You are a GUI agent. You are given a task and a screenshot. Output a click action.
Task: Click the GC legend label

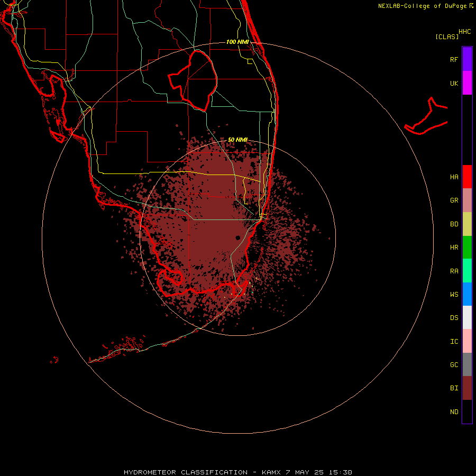[454, 364]
